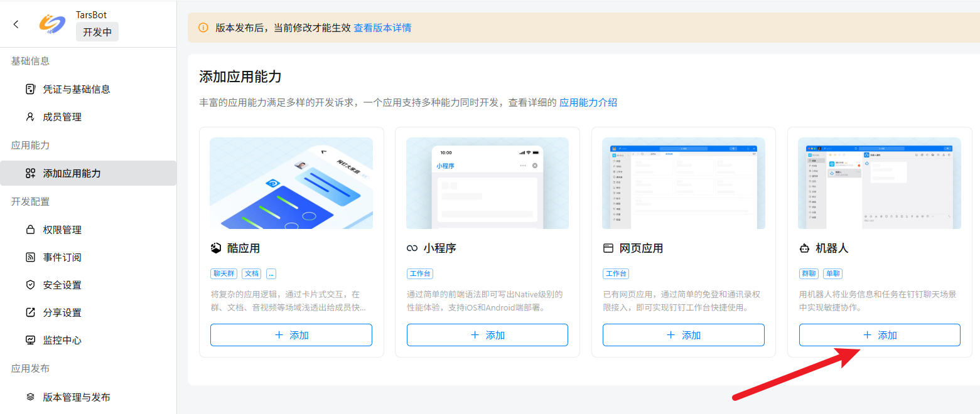This screenshot has width=980, height=414.
Task: Add the 酷应用 capability
Action: pyautogui.click(x=291, y=335)
